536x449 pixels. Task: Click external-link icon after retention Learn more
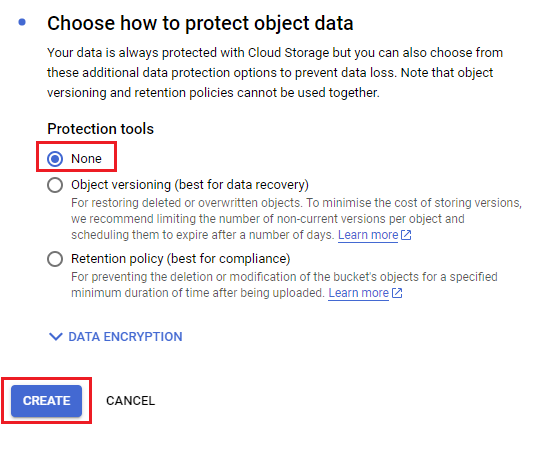(397, 293)
